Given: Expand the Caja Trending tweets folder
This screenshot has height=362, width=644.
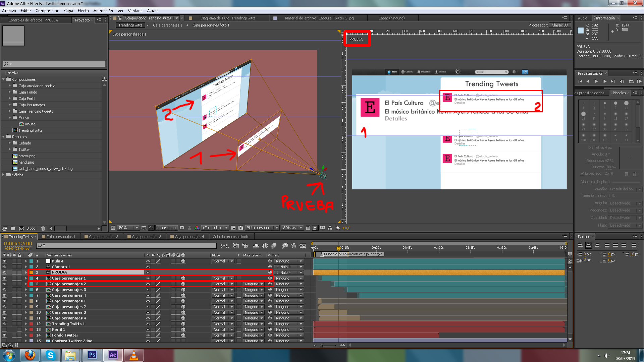Looking at the screenshot, I should 10,111.
